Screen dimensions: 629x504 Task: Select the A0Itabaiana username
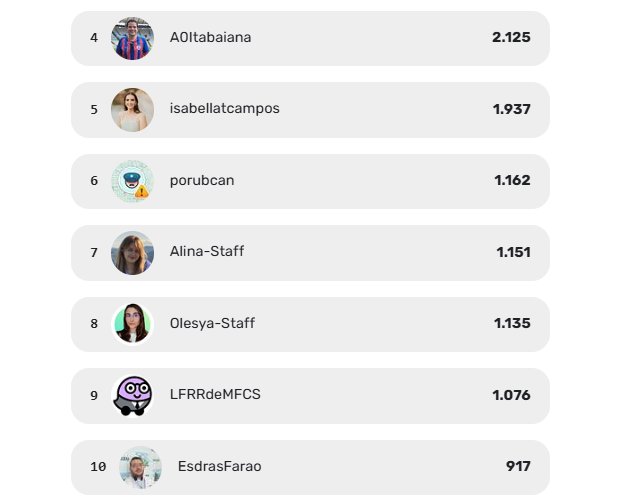coord(211,37)
